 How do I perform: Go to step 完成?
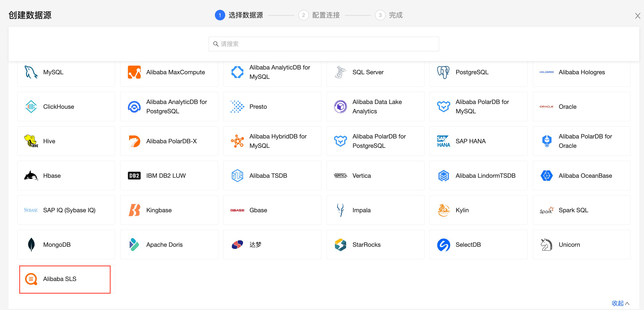coord(389,15)
